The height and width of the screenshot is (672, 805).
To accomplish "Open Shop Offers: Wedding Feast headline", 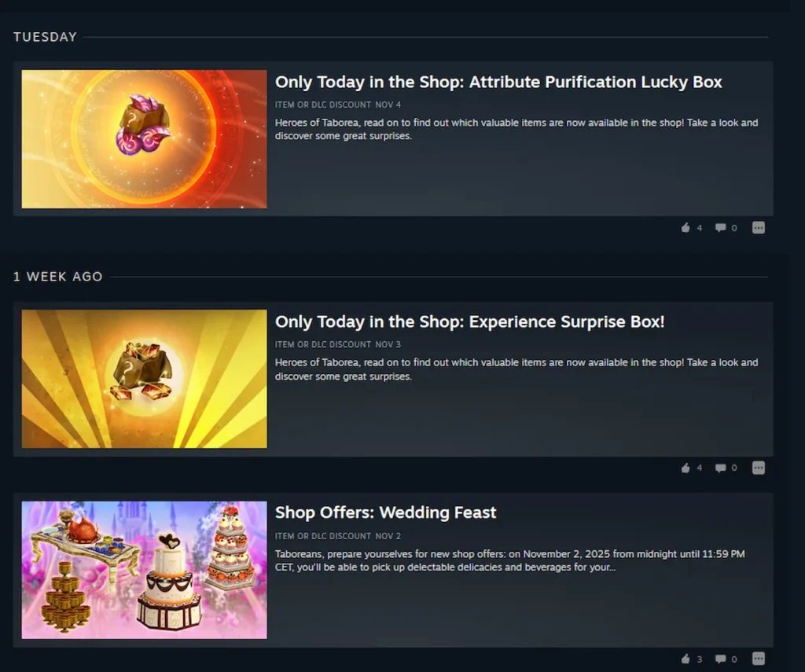I will point(385,512).
